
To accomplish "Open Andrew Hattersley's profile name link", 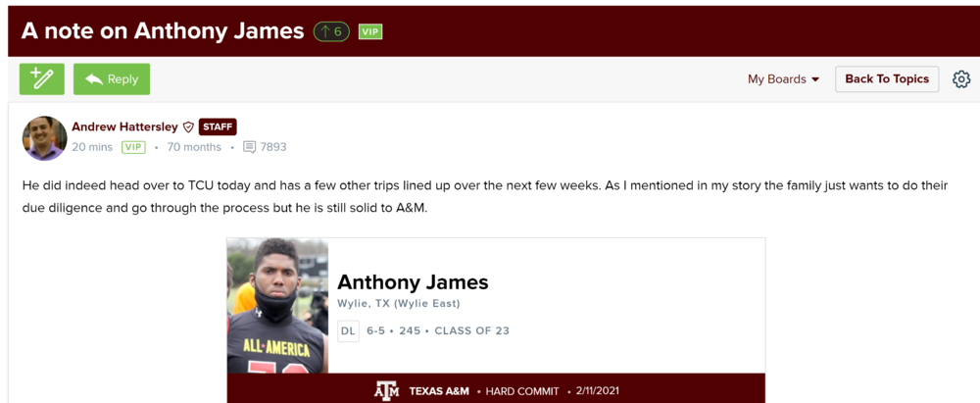I will click(124, 127).
